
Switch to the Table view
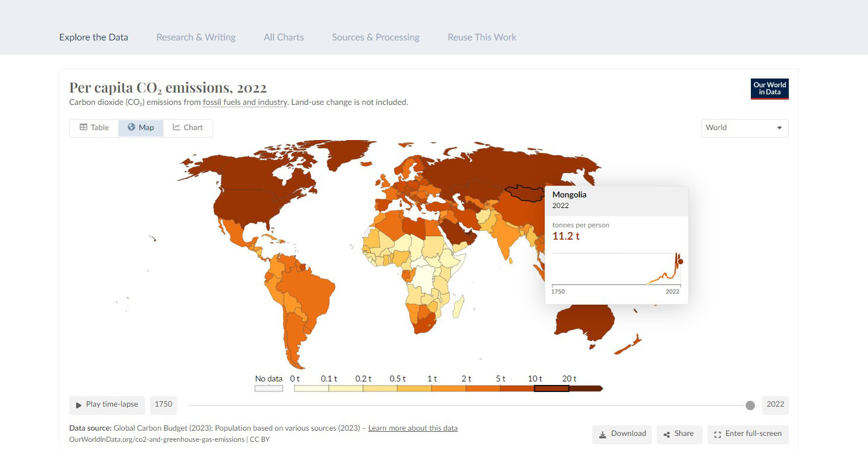(94, 128)
